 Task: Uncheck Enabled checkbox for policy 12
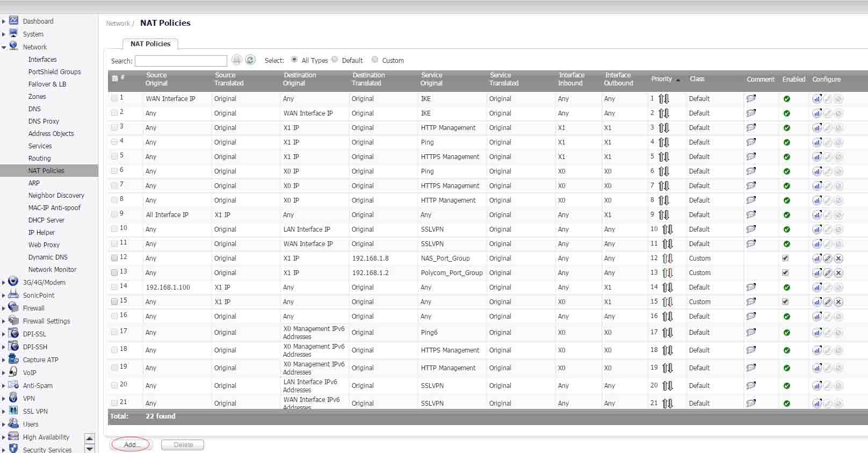[785, 258]
